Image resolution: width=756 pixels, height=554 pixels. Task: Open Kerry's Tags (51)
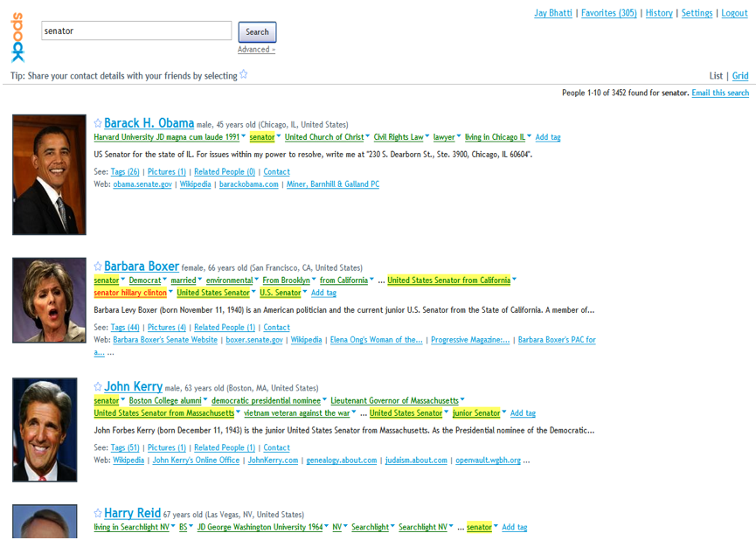pos(125,448)
